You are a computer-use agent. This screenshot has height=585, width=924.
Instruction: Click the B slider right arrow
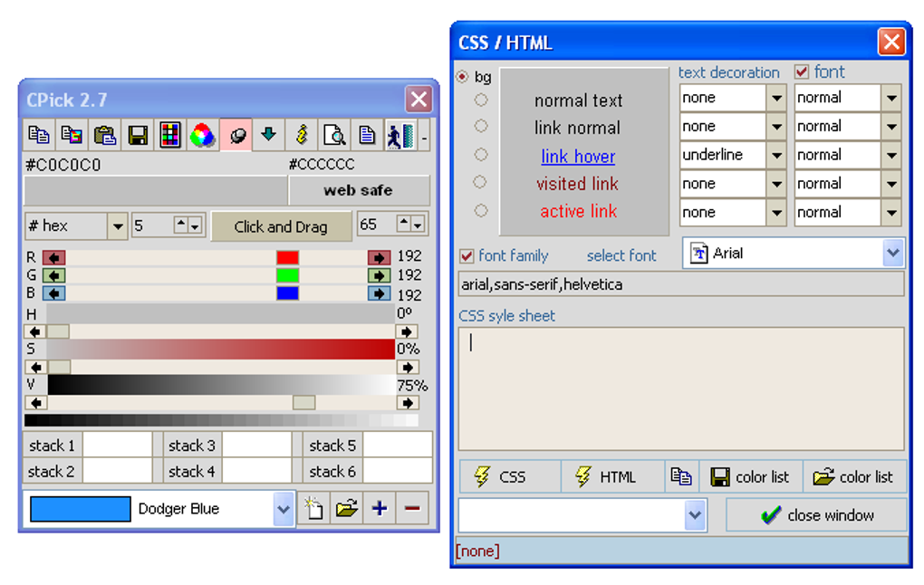click(379, 293)
